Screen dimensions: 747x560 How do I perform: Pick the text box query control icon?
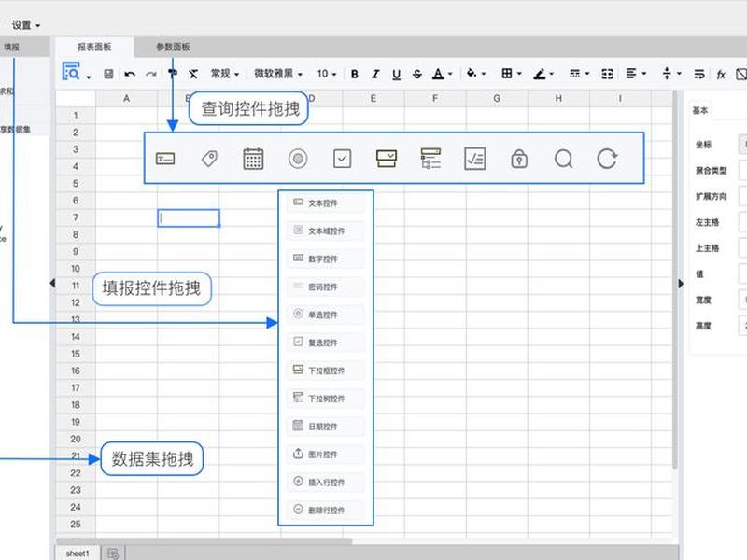165,159
